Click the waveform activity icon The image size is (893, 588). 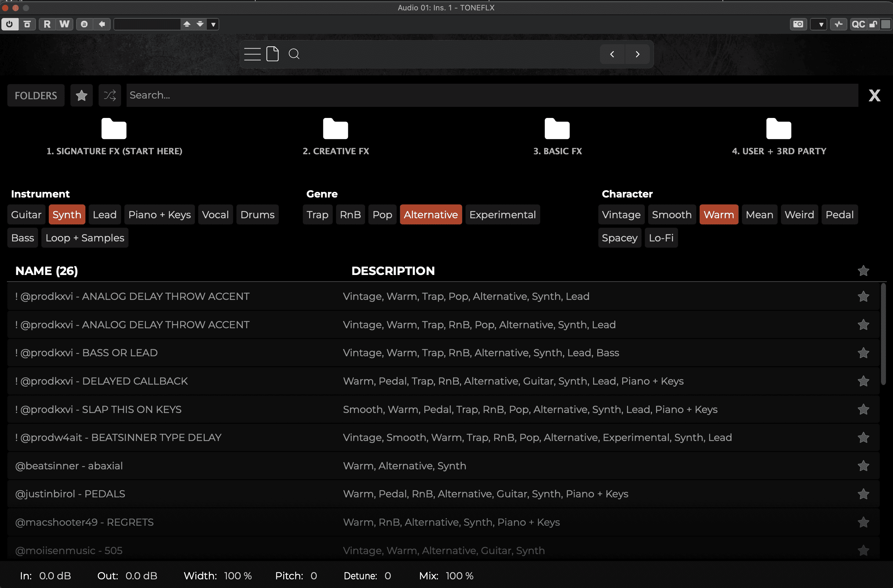(839, 25)
